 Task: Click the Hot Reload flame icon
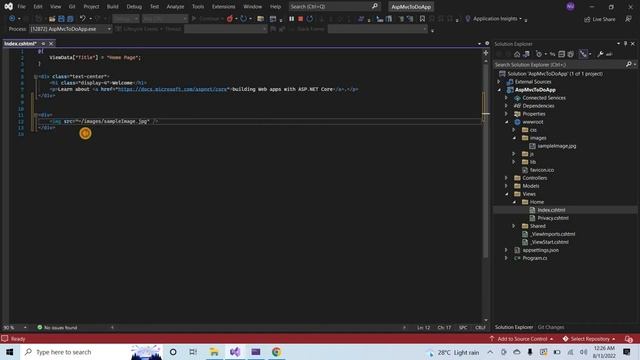click(230, 19)
